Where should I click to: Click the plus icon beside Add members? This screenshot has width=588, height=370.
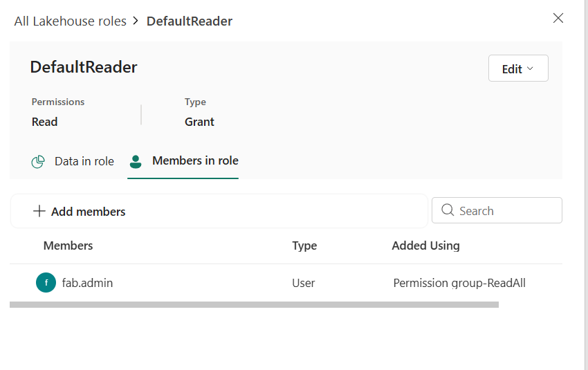39,211
